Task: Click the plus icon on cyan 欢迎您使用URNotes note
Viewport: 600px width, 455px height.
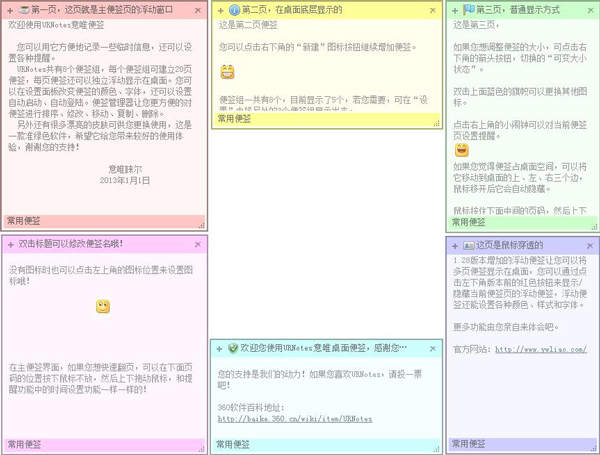Action: (219, 349)
